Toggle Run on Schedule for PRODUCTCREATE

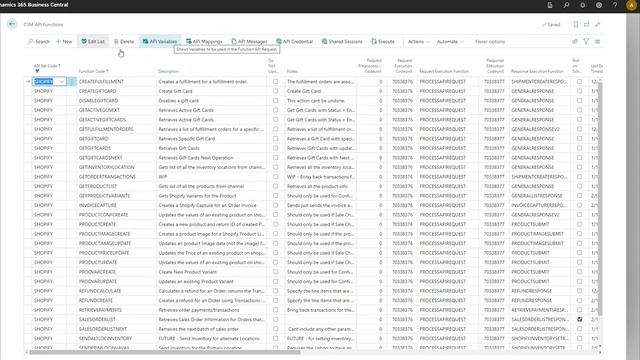coord(580,224)
